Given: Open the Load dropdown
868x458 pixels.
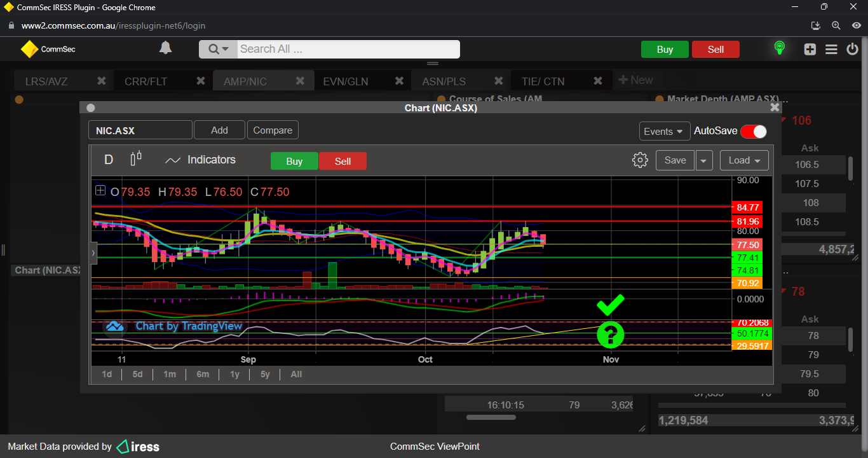Looking at the screenshot, I should (x=744, y=160).
